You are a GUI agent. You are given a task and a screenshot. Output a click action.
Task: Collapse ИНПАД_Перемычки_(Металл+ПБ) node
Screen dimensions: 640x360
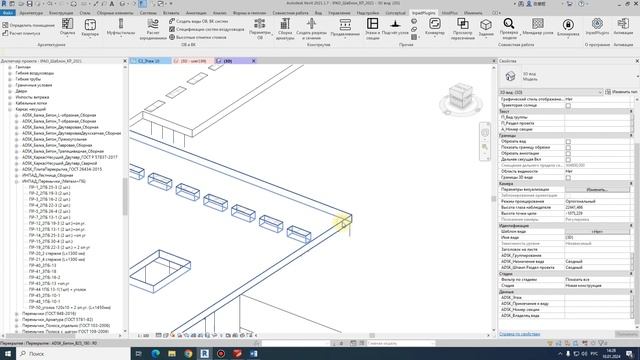(17, 182)
